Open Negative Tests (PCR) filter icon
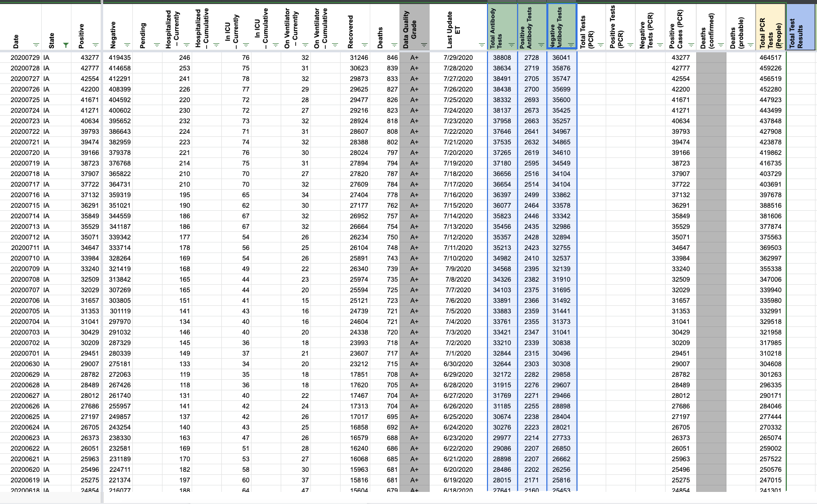Image resolution: width=817 pixels, height=504 pixels. [660, 45]
